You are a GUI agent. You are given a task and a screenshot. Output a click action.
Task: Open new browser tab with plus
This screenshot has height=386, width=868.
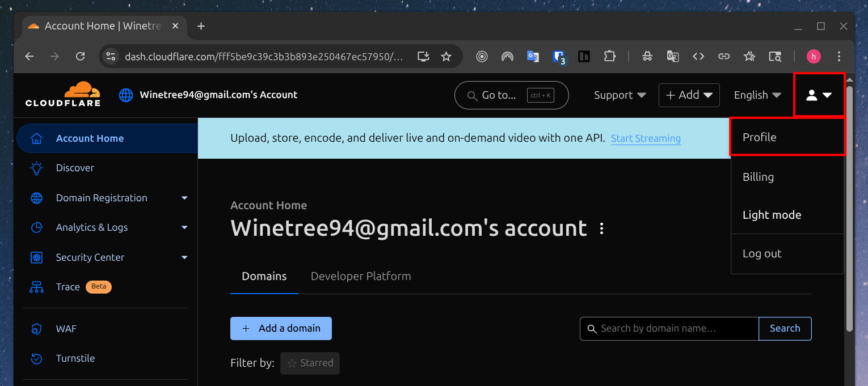pos(201,26)
